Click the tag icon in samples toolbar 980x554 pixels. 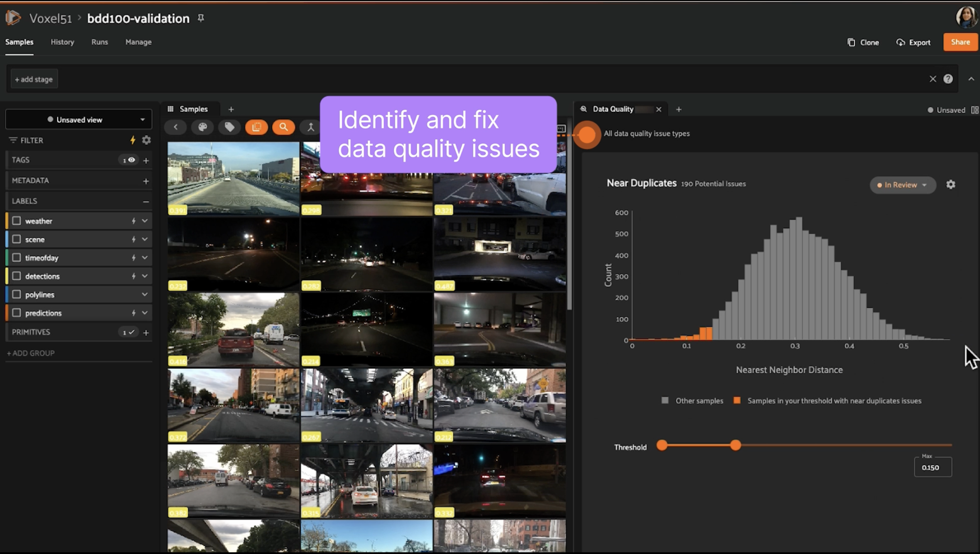(229, 127)
